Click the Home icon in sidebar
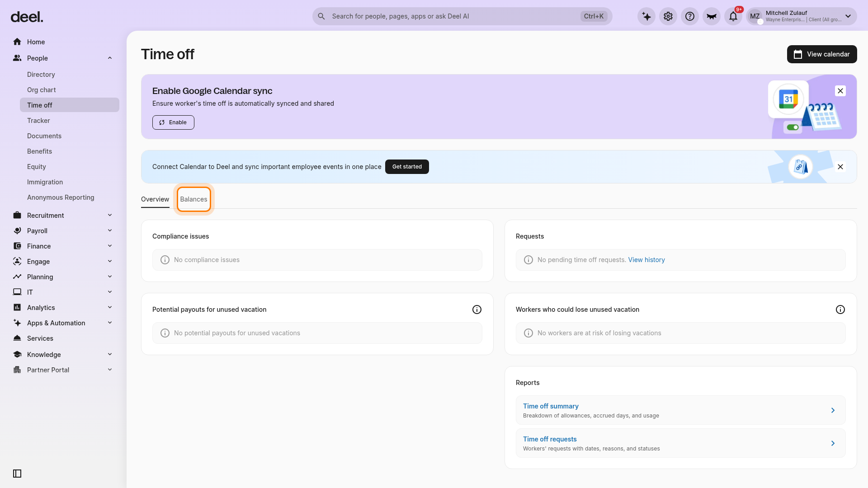This screenshot has height=488, width=868. click(x=17, y=42)
